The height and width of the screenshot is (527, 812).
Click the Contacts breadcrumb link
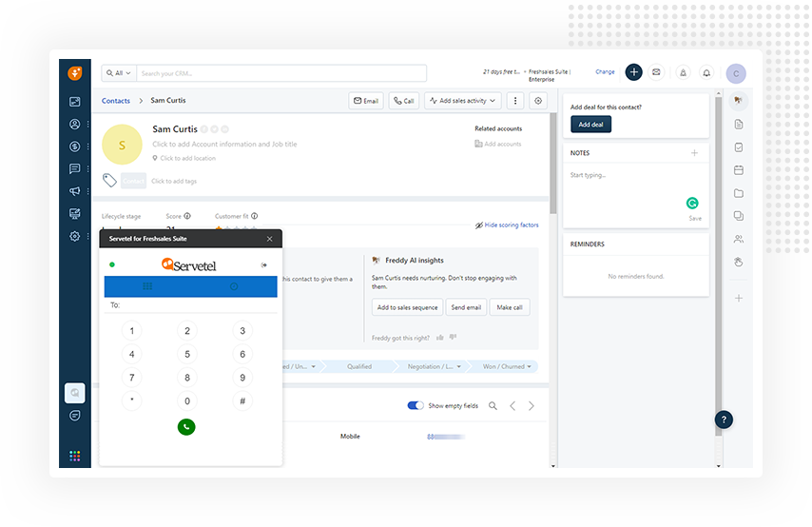click(x=116, y=101)
